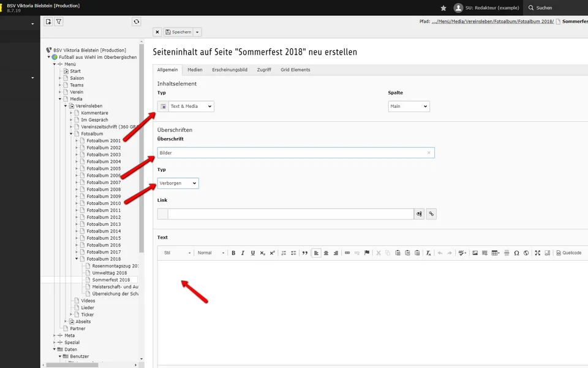The image size is (588, 368).
Task: Collapse the Fotoalbum 2018 tree node
Action: coord(77,259)
